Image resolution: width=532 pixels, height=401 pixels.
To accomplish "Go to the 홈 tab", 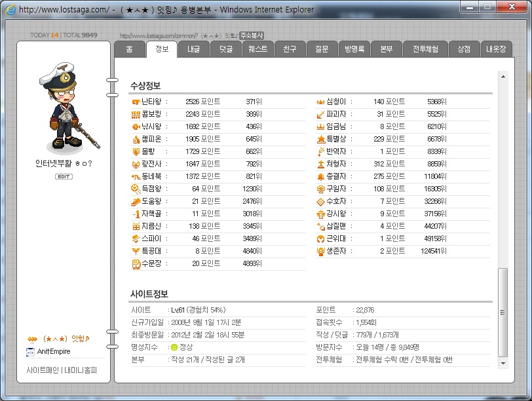I will [x=129, y=49].
